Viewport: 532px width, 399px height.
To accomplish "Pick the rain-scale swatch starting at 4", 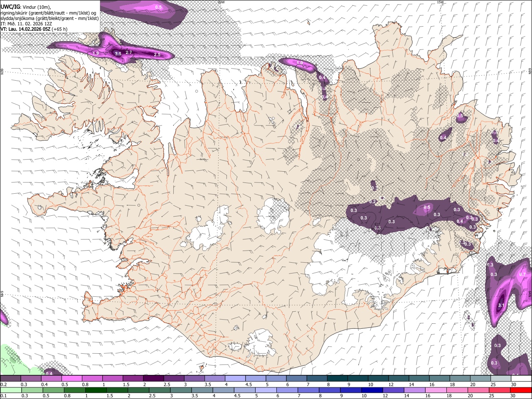I will tap(223, 390).
